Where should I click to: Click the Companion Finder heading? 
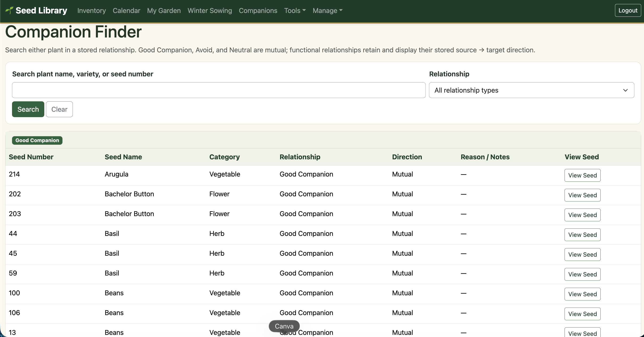coord(73,32)
